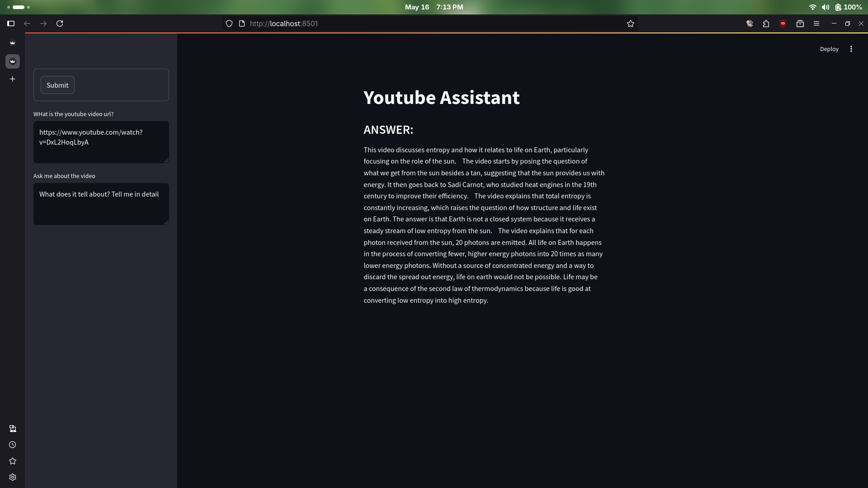Viewport: 868px width, 488px height.
Task: Open bookmarks star icon in sidebar
Action: click(x=13, y=461)
